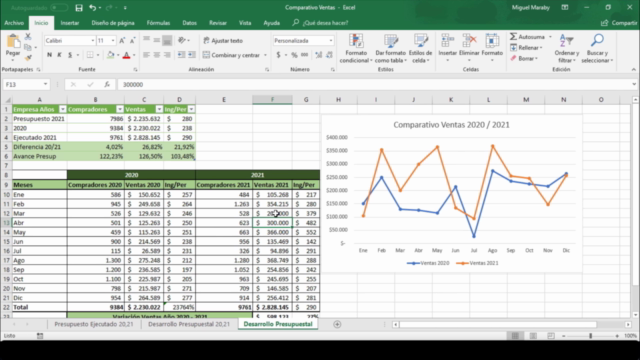Switch to Diseño de página tab

(113, 23)
